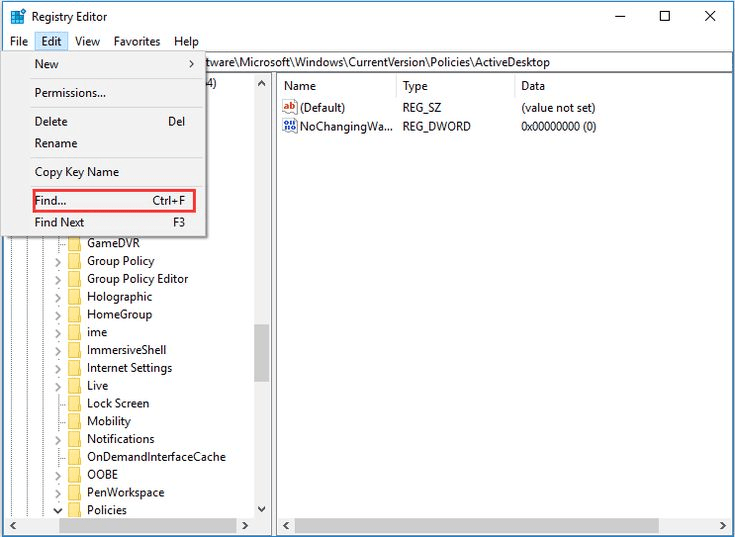Screen dimensions: 735x537
Task: Click the Holographic folder icon
Action: point(73,297)
